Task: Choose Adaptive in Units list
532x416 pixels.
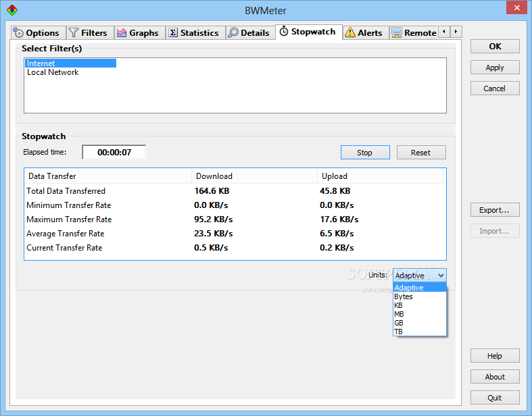Action: (x=420, y=288)
